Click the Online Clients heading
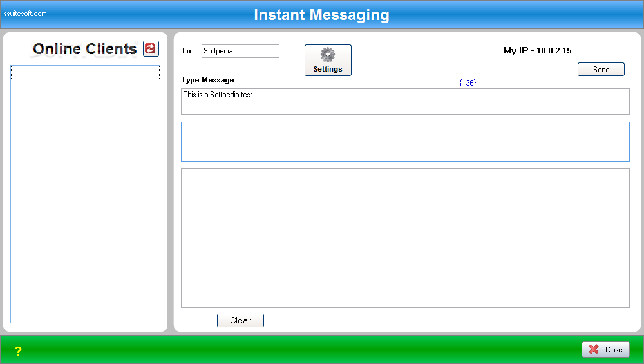Image resolution: width=644 pixels, height=364 pixels. point(84,49)
